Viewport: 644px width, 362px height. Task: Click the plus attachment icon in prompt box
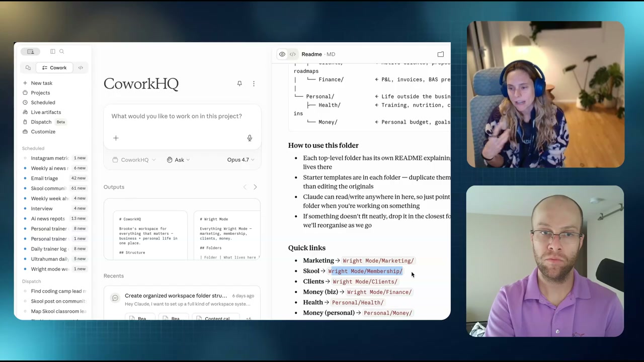pyautogui.click(x=116, y=138)
